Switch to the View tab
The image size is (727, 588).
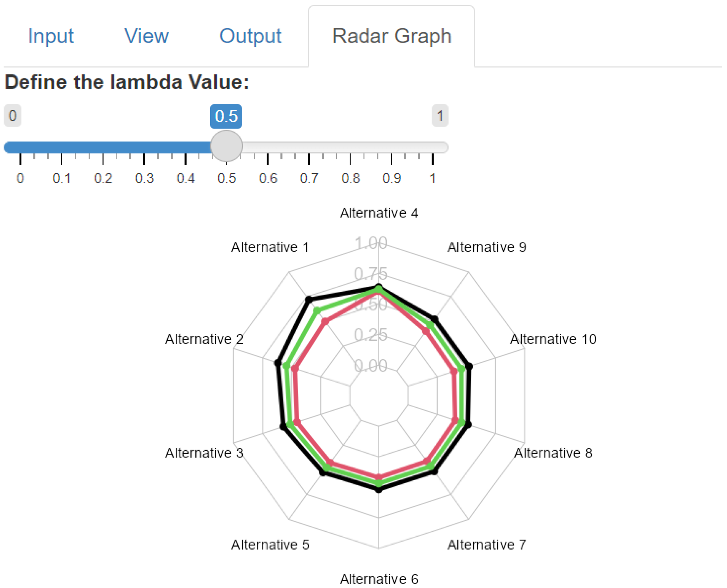coord(146,36)
